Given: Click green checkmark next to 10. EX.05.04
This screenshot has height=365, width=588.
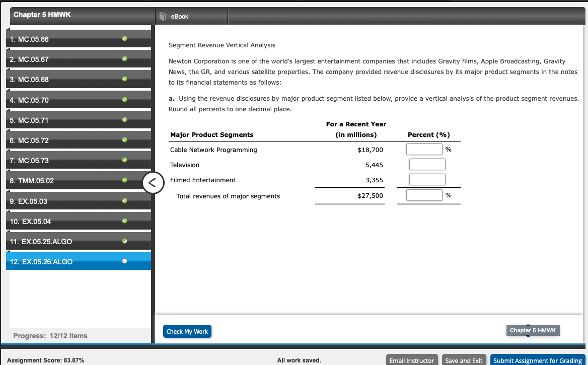Looking at the screenshot, I should pos(124,221).
